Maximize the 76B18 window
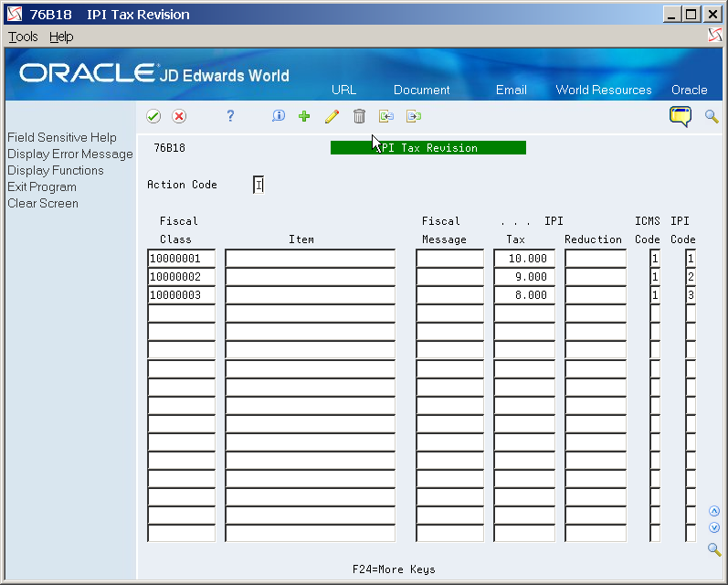Viewport: 728px width, 585px height. tap(691, 15)
